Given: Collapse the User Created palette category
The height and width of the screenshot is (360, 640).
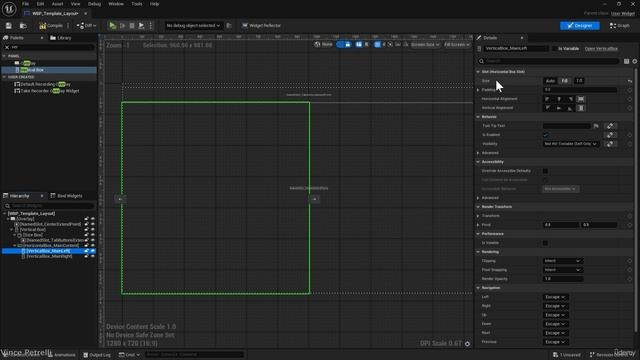Looking at the screenshot, I should [x=4, y=77].
